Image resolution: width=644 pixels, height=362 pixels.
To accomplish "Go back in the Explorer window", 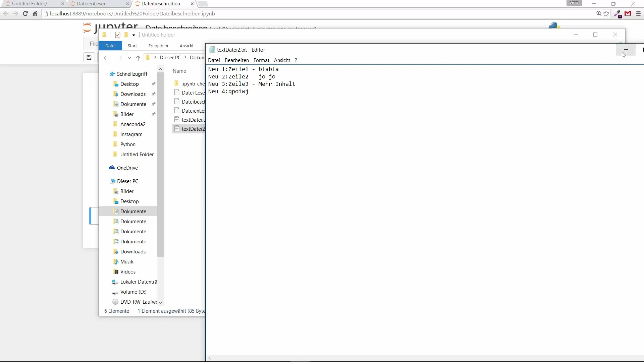I will (x=107, y=58).
